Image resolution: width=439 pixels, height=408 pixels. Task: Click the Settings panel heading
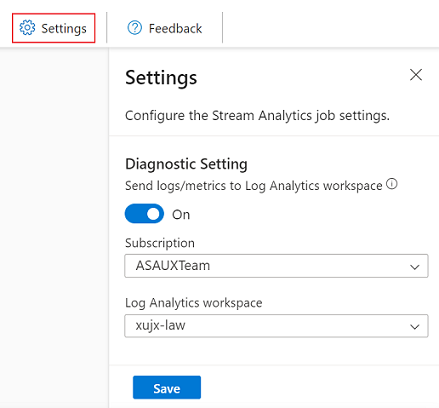(161, 78)
